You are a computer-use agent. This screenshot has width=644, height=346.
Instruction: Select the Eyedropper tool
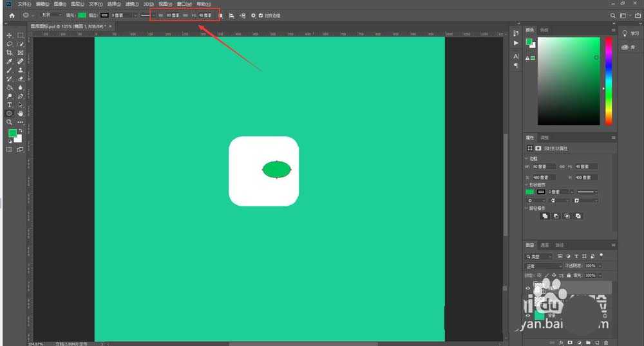pyautogui.click(x=10, y=61)
